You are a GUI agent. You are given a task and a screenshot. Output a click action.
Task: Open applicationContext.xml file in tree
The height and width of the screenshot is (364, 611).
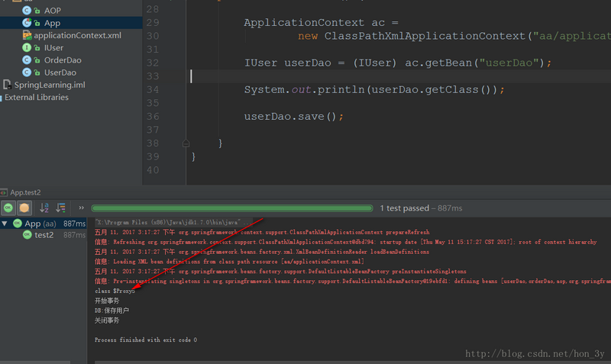77,35
